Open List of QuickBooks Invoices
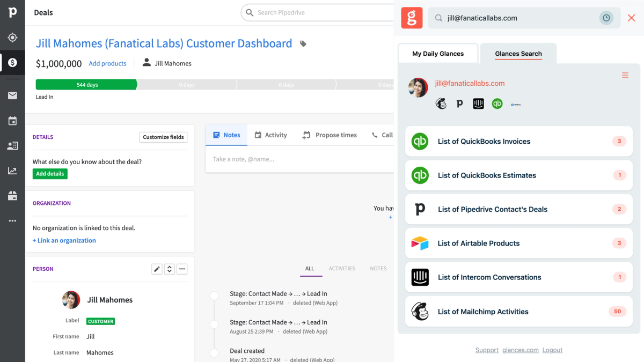The height and width of the screenshot is (362, 644). point(519,142)
